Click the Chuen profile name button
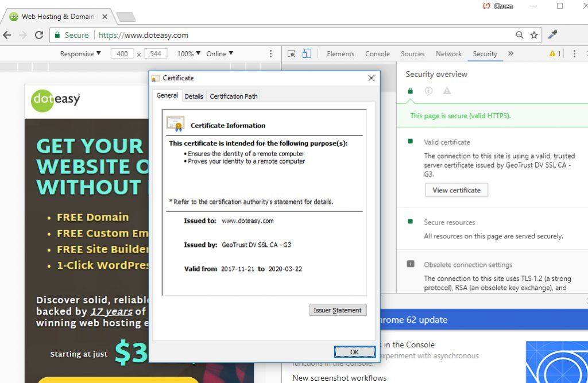 (503, 6)
